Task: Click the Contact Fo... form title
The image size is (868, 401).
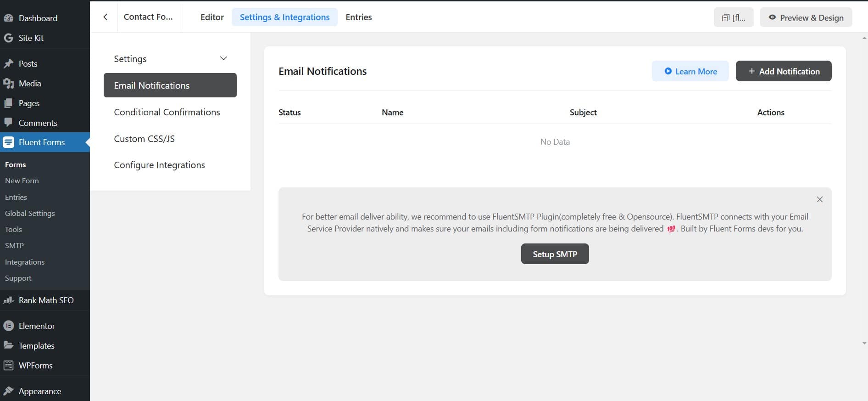Action: coord(148,17)
